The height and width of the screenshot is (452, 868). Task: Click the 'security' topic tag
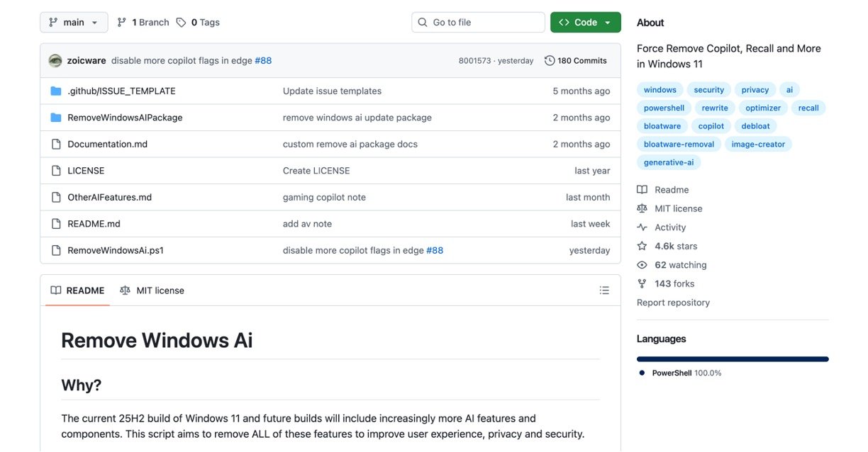click(x=709, y=90)
